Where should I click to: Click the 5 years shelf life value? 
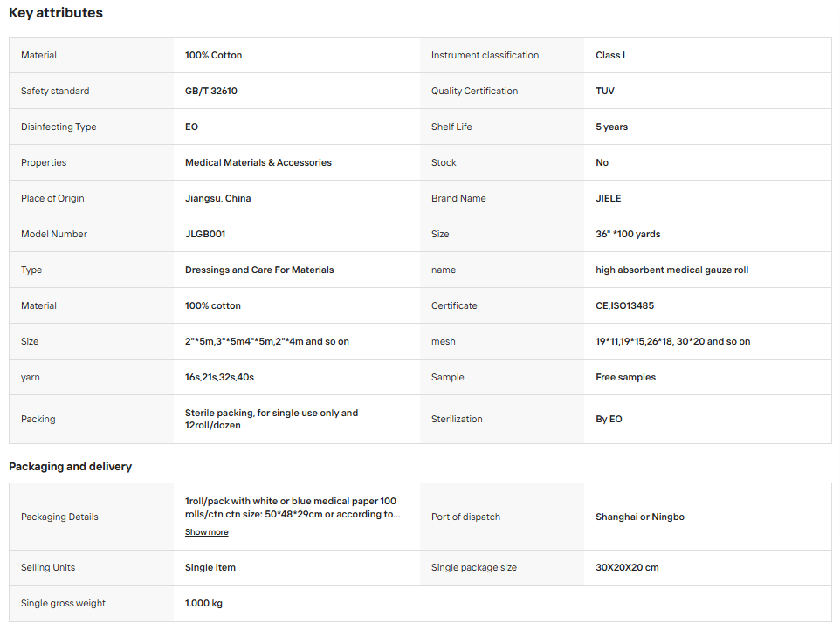611,127
